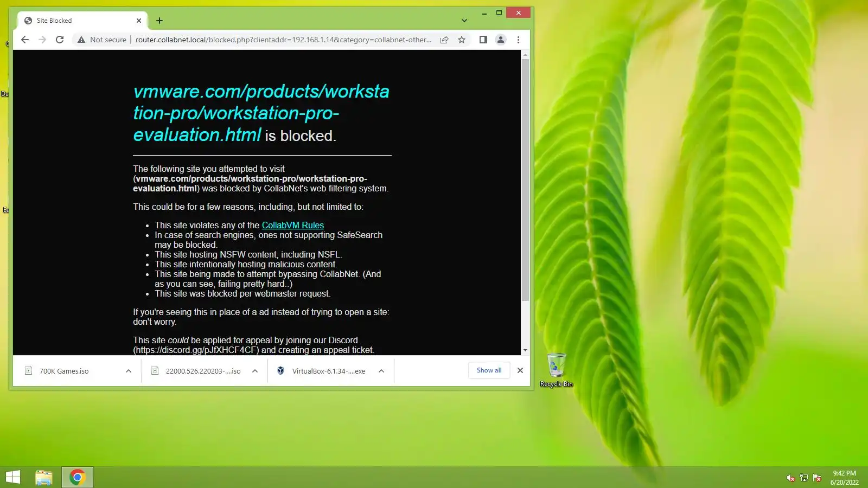Expand options for the 22000.526 iso download
The width and height of the screenshot is (868, 488).
tap(255, 371)
